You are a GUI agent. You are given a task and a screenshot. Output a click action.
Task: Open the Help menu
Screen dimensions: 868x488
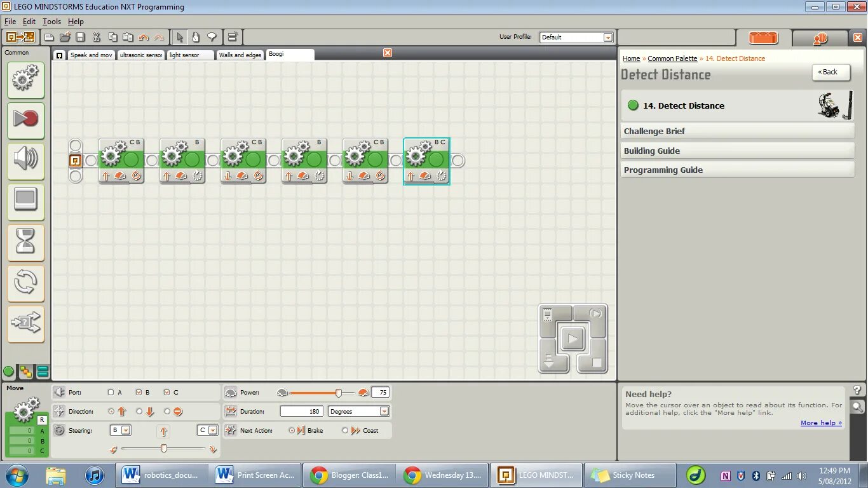pyautogui.click(x=76, y=22)
